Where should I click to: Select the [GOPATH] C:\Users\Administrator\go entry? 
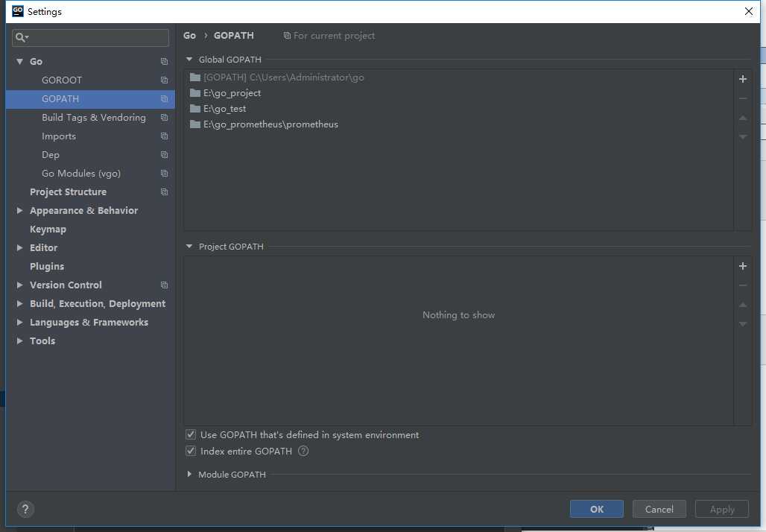[459, 77]
